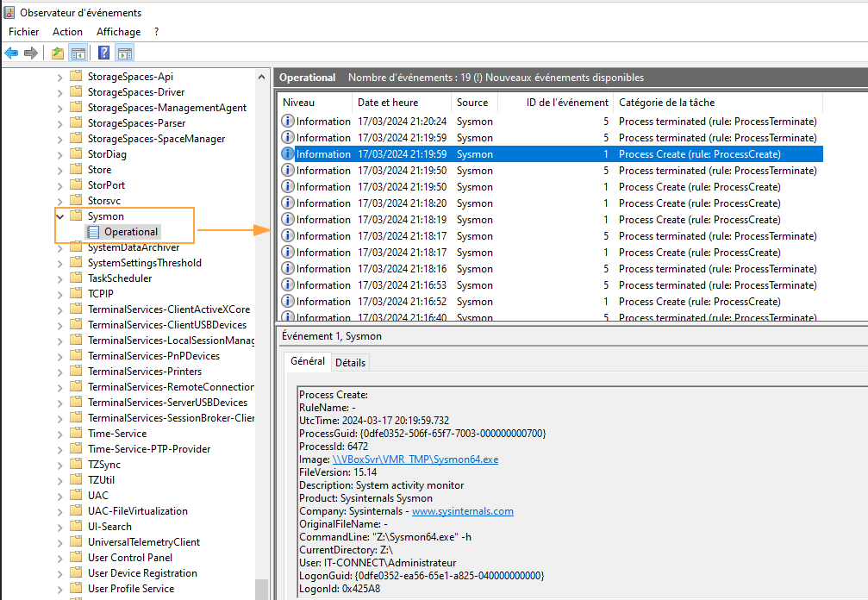Click the Back arrow in toolbar
Viewport: 868px width, 600px height.
[x=11, y=53]
